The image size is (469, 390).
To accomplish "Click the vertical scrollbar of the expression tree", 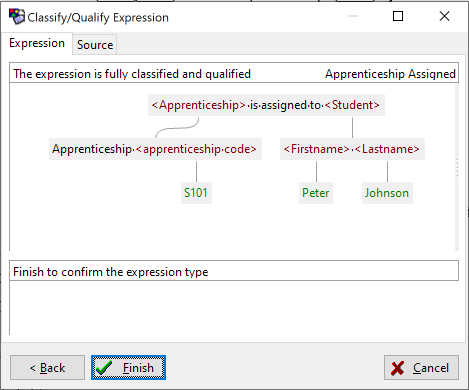I will click(457, 167).
